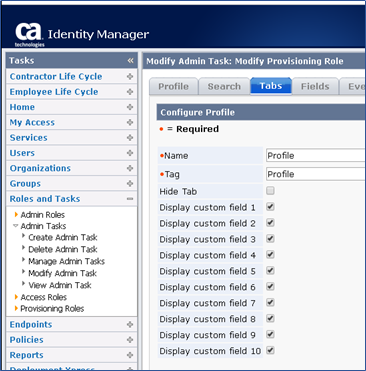Viewport: 366px width, 371px height.
Task: Expand the Admin Roles tree node
Action: point(16,214)
